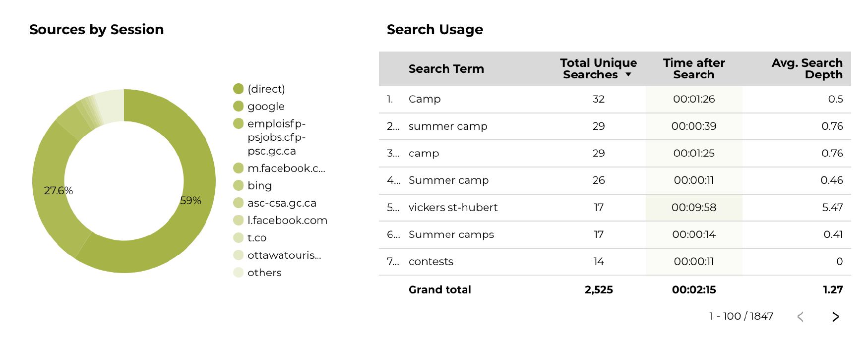Select the vickers st-hubert search term row

(615, 207)
